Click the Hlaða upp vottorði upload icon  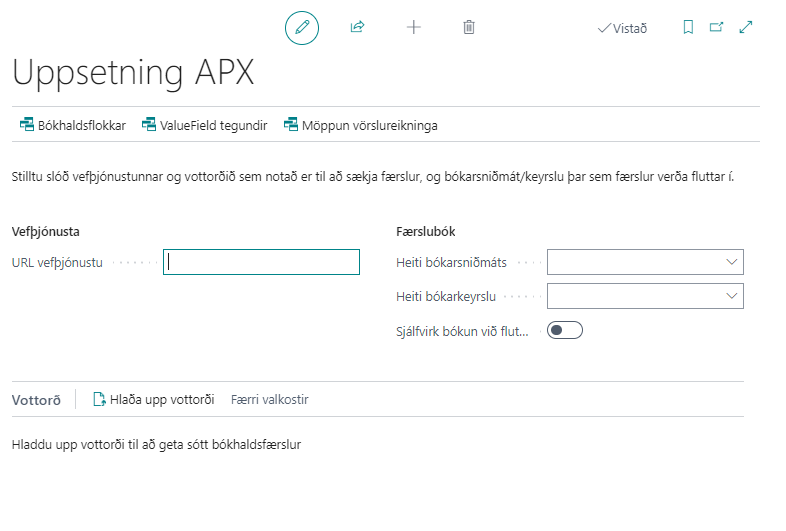(99, 400)
